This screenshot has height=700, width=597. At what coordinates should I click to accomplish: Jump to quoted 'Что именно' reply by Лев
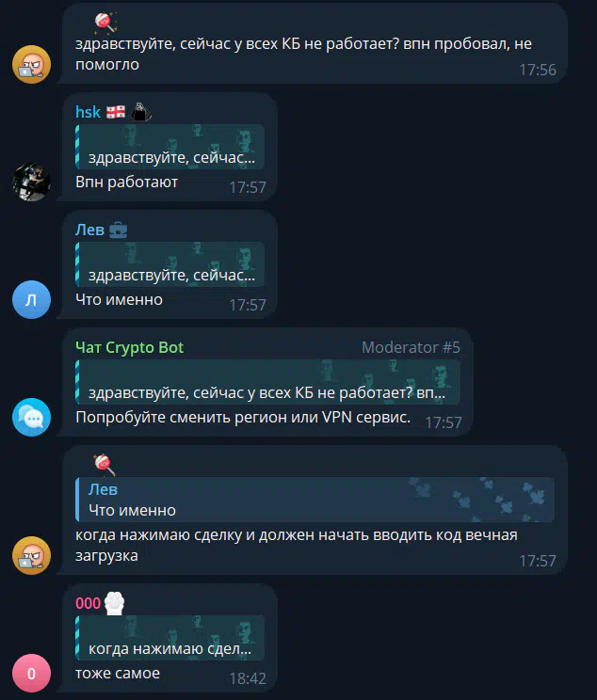pos(315,500)
